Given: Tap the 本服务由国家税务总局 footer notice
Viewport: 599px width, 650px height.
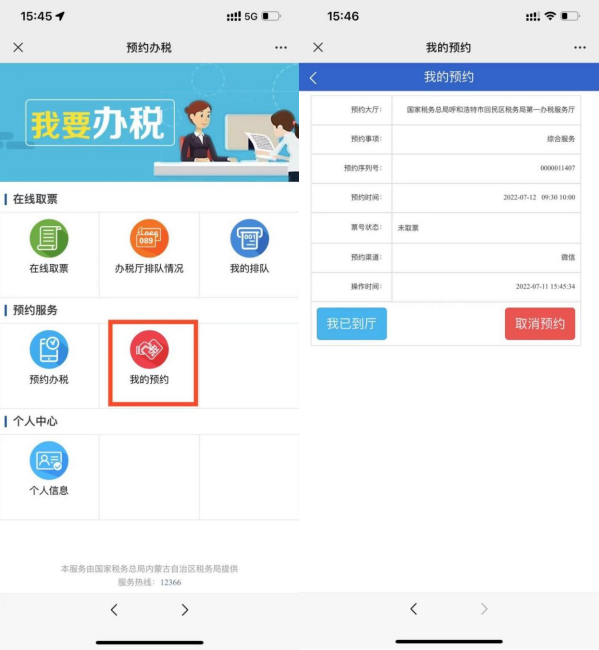Looking at the screenshot, I should 149,569.
